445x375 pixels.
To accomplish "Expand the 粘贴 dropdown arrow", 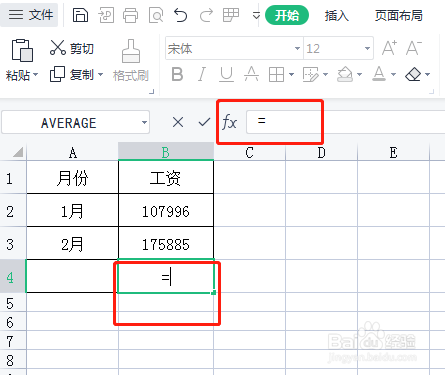I will [35, 75].
